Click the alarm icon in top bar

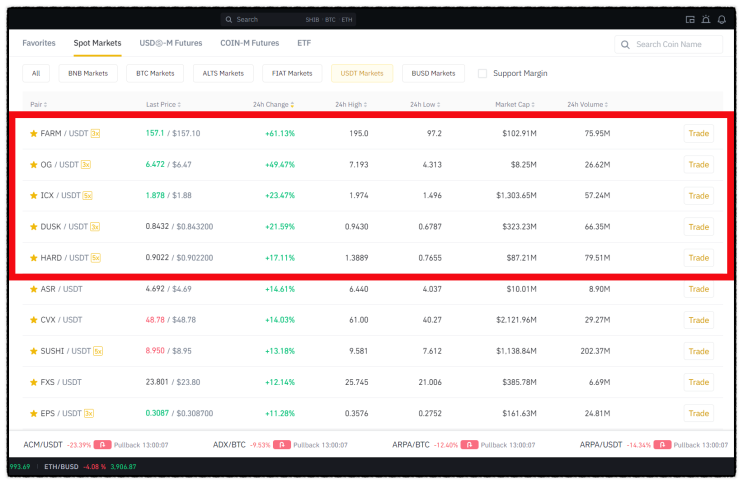[706, 19]
